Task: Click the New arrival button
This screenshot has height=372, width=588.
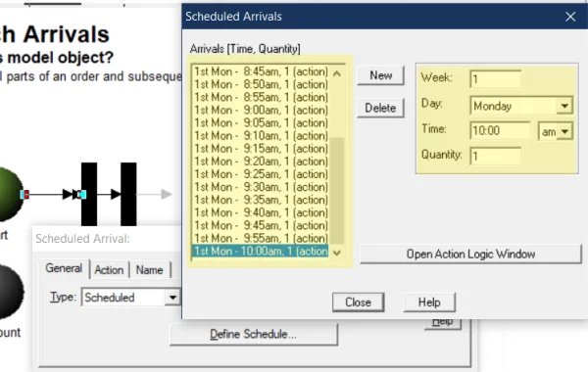Action: click(x=380, y=75)
